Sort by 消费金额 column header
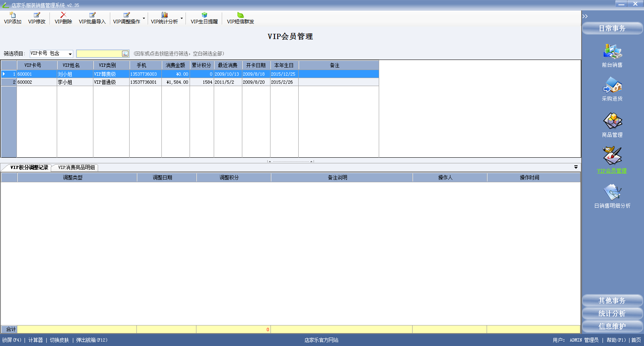This screenshot has width=644, height=346. point(175,65)
